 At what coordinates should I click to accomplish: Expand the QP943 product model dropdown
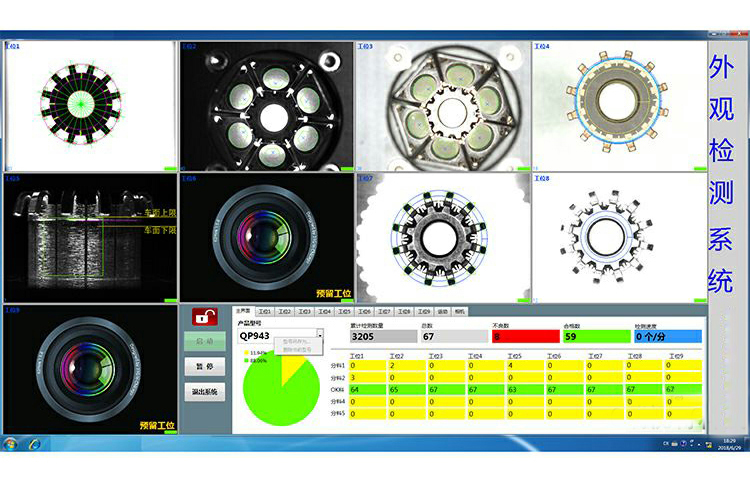tap(320, 335)
